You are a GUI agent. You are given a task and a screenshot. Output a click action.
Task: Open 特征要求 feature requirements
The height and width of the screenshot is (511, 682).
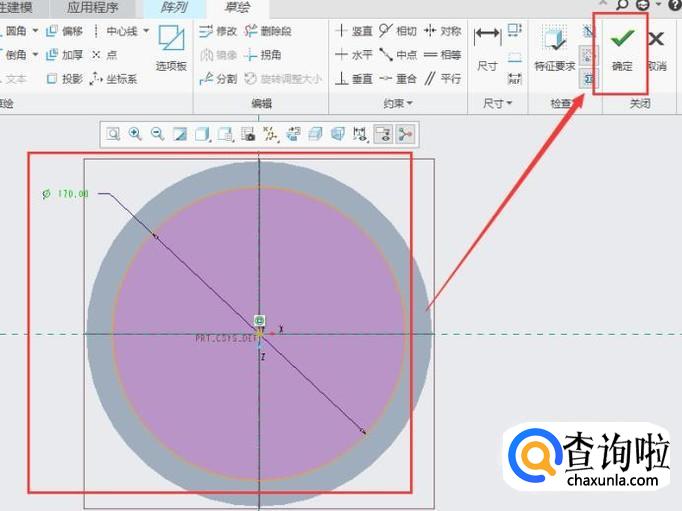click(x=555, y=49)
